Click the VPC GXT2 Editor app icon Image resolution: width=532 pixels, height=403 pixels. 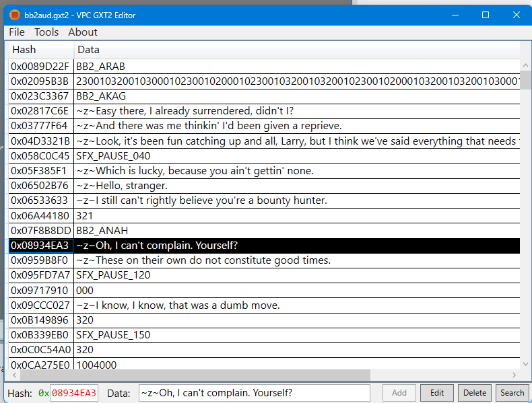coord(15,15)
